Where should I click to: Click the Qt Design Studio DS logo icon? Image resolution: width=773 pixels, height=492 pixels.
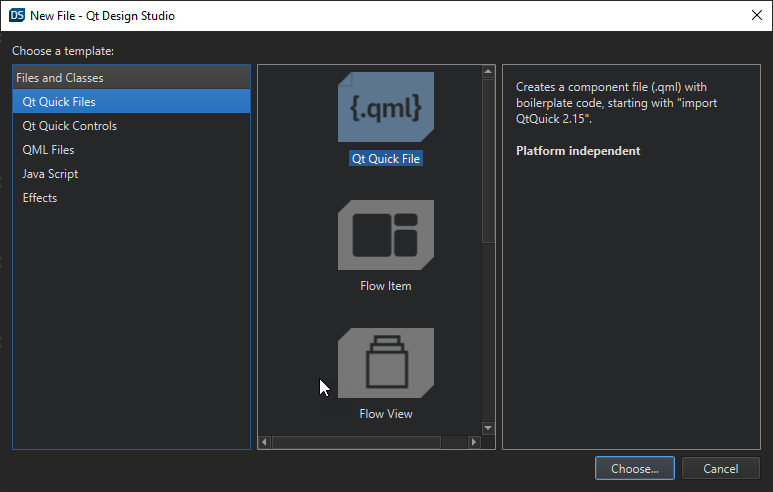[x=17, y=15]
